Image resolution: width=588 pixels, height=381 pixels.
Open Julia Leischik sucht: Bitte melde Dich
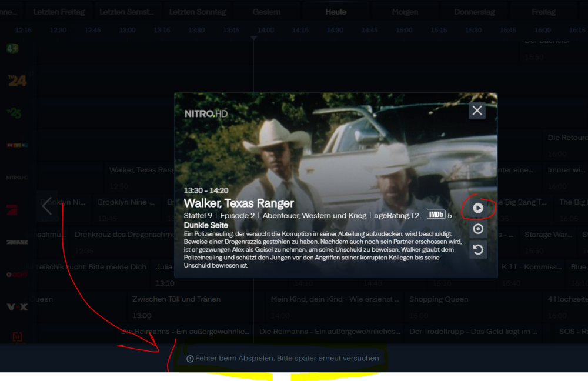tap(92, 275)
